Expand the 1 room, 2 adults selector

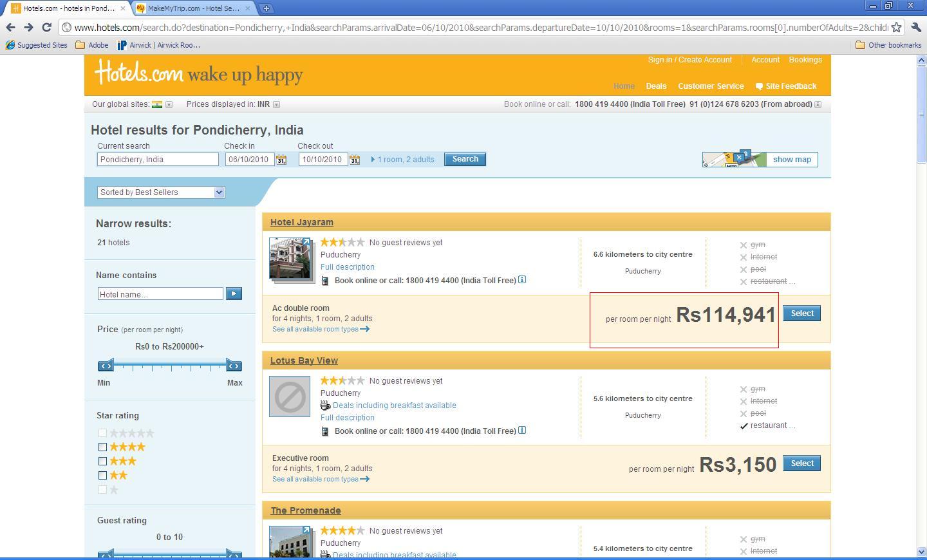[402, 160]
